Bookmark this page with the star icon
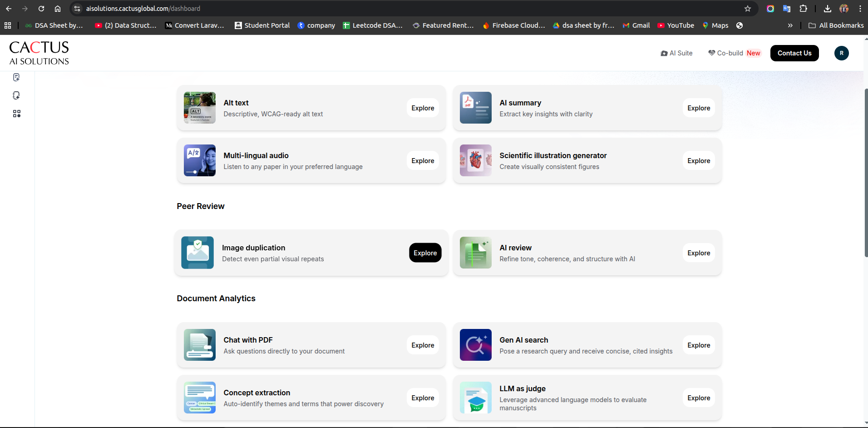The image size is (868, 428). pyautogui.click(x=747, y=9)
